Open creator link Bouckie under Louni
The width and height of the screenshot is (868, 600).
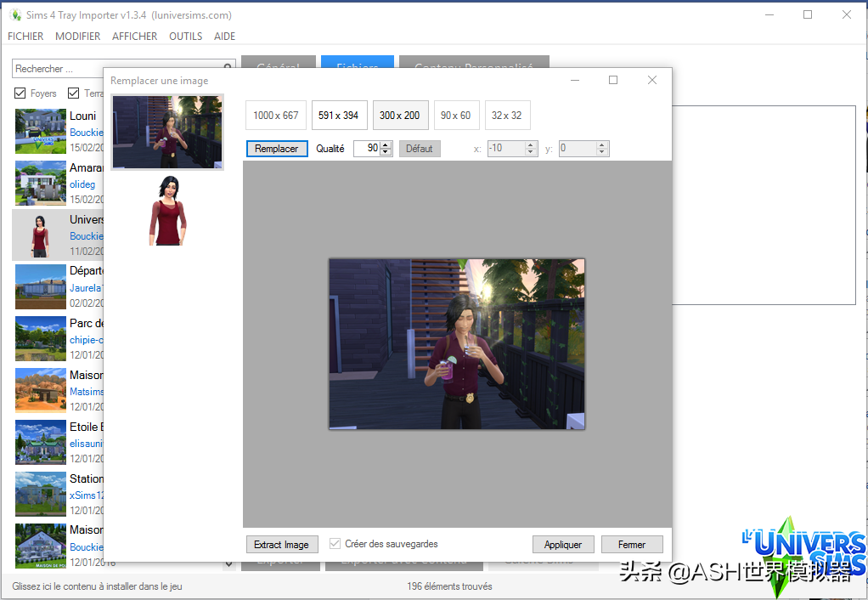click(x=87, y=133)
